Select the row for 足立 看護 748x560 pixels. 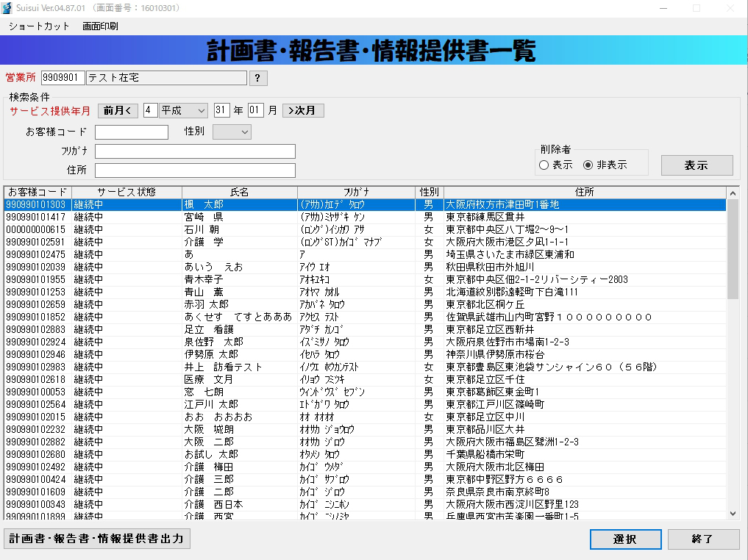click(x=365, y=329)
